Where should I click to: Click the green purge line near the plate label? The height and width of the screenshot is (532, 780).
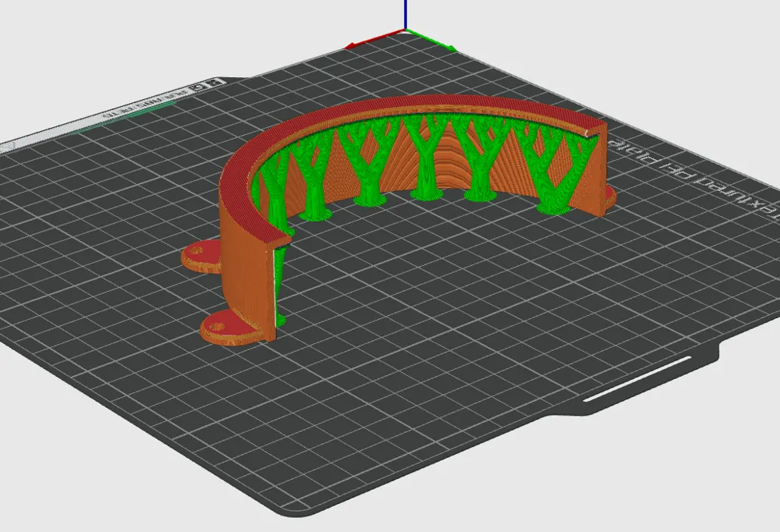[x=122, y=118]
